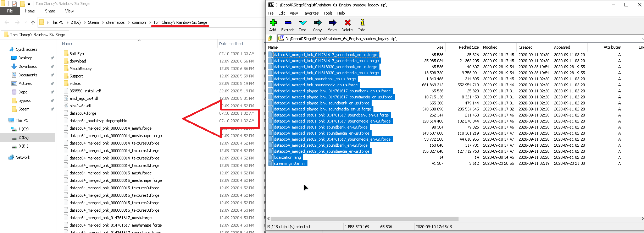Open recent locations dropdown in Explorer
Screen dimensions: 644x233
[x=26, y=23]
